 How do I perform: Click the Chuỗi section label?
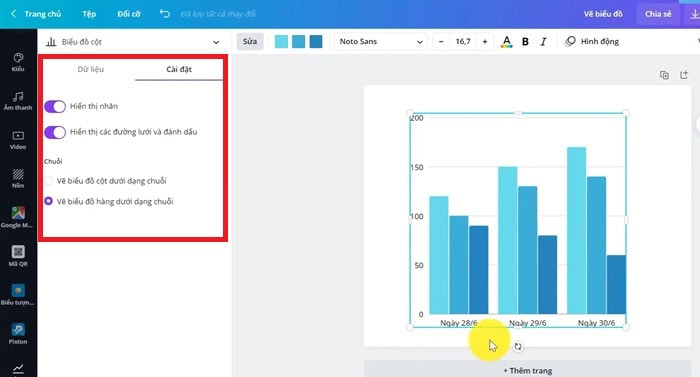[x=53, y=161]
